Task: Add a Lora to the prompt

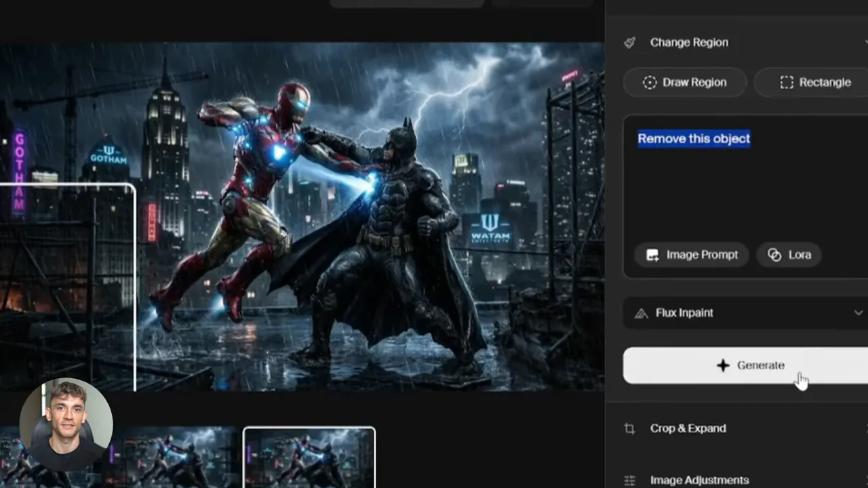Action: coord(789,255)
